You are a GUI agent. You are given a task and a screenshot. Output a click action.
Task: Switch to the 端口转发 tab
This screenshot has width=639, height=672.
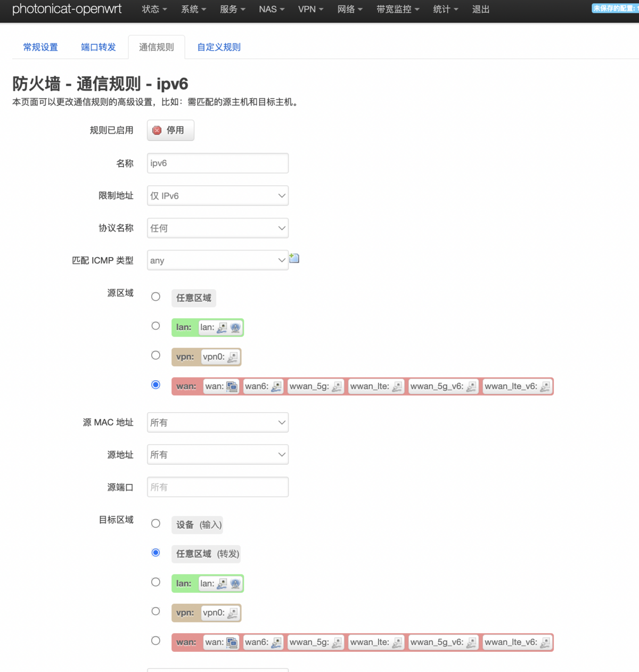point(98,47)
